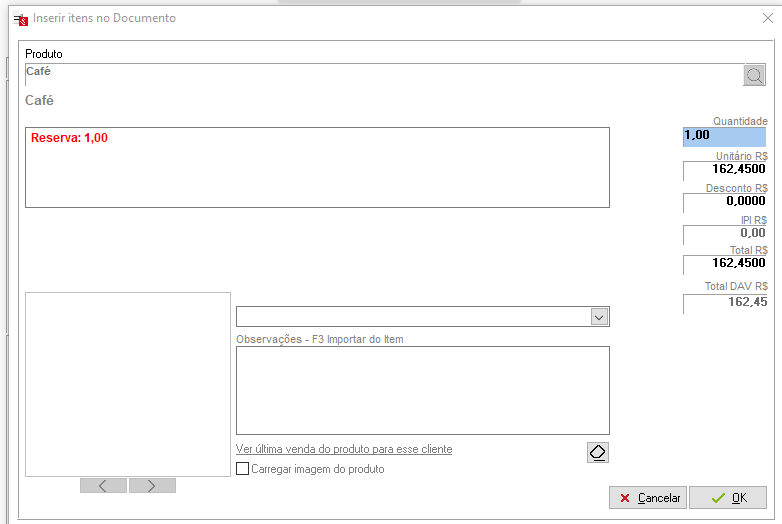Enable Carregar imagem do produto checkbox
Image resolution: width=782 pixels, height=524 pixels.
tap(242, 468)
